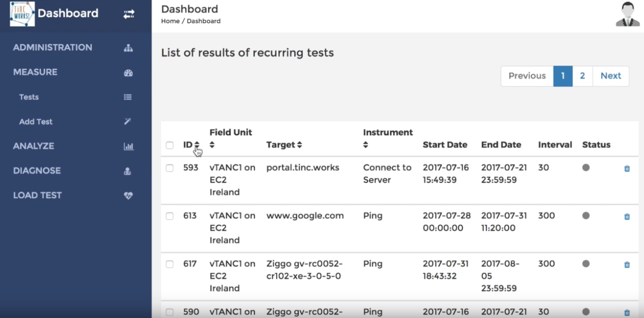
Task: Check the box for test 593
Action: tap(170, 168)
